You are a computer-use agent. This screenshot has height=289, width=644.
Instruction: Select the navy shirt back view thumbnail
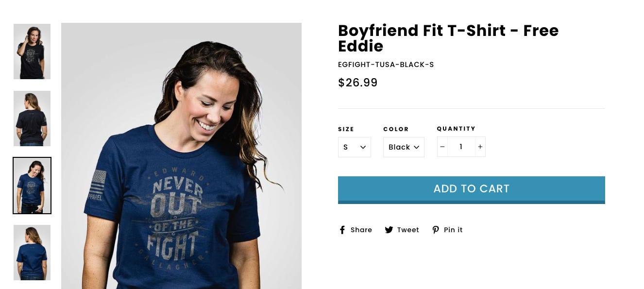pyautogui.click(x=32, y=253)
